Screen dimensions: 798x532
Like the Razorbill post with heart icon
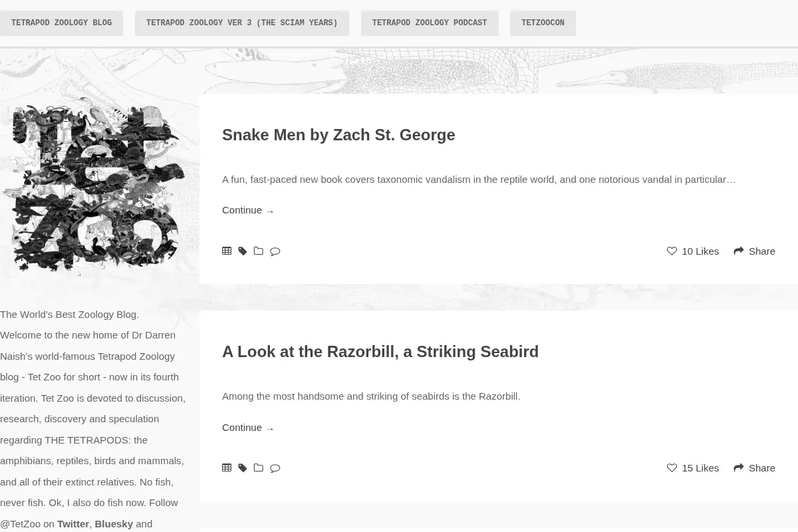pos(672,467)
